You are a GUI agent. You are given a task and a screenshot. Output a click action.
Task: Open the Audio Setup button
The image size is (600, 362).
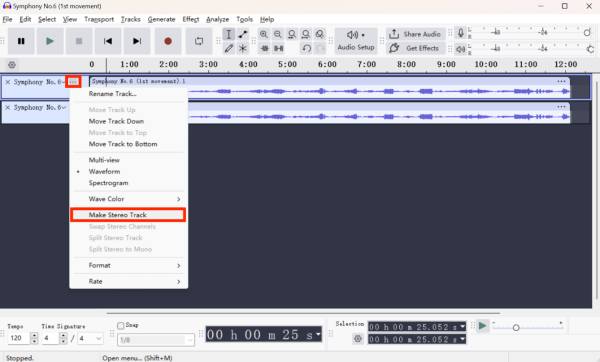pyautogui.click(x=356, y=41)
